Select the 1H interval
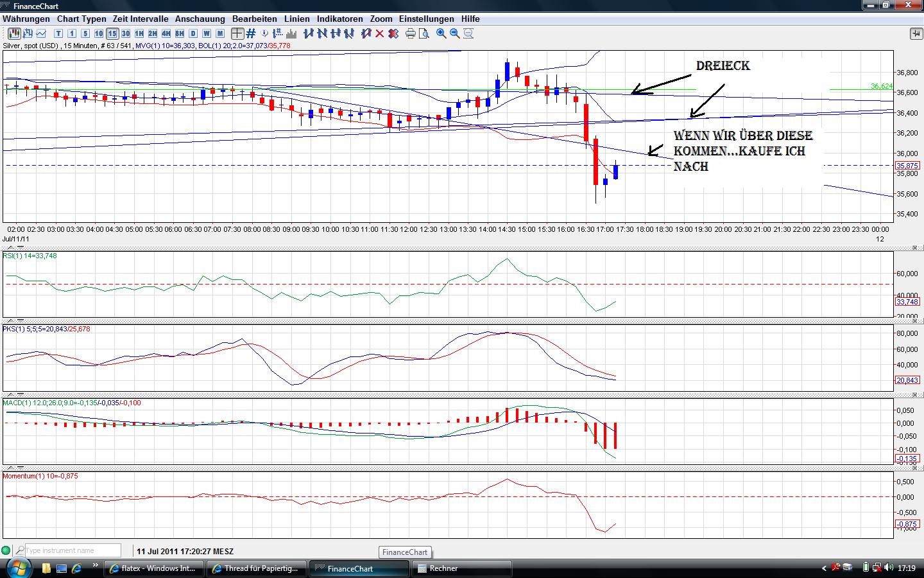The image size is (924, 578). 139,33
